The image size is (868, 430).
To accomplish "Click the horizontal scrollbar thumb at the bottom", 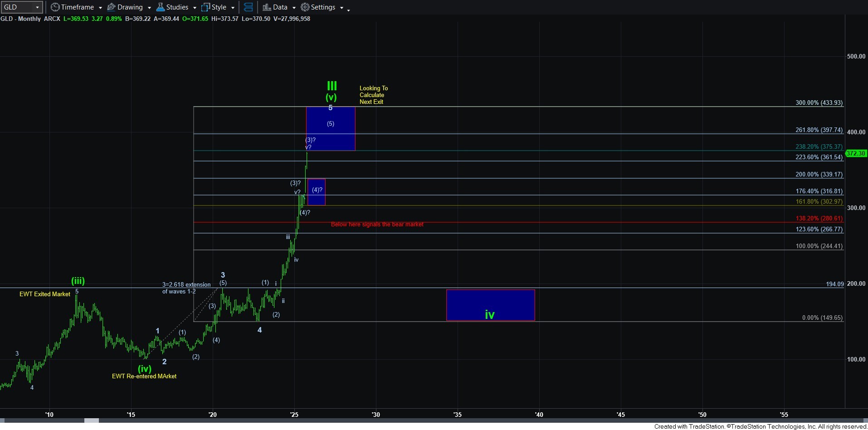I will click(92, 420).
